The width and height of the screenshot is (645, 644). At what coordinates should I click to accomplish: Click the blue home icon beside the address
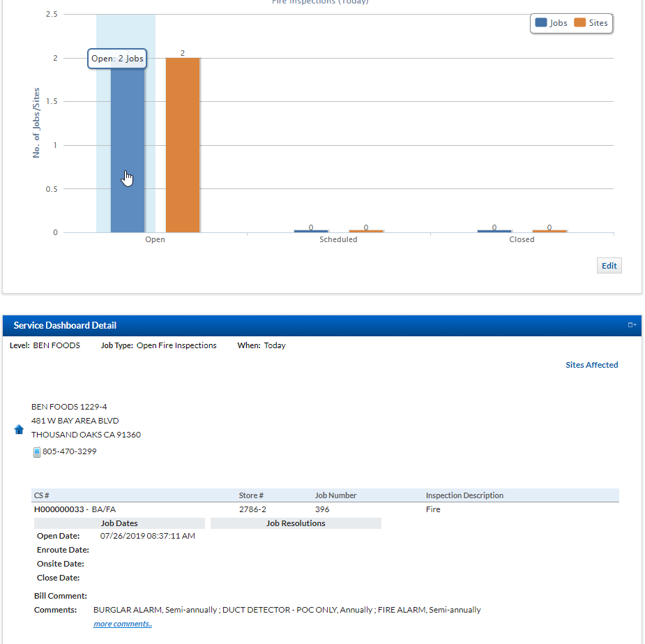point(19,429)
